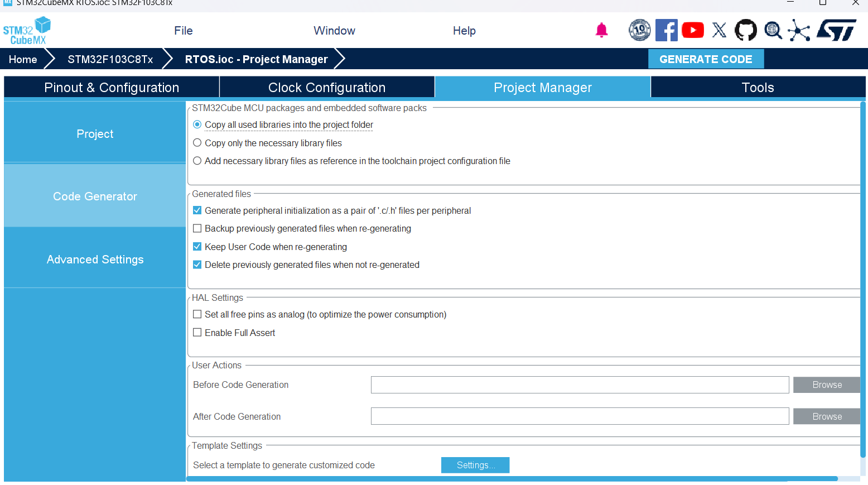Click the STM32F103C8Tx breadcrumb

tap(110, 59)
